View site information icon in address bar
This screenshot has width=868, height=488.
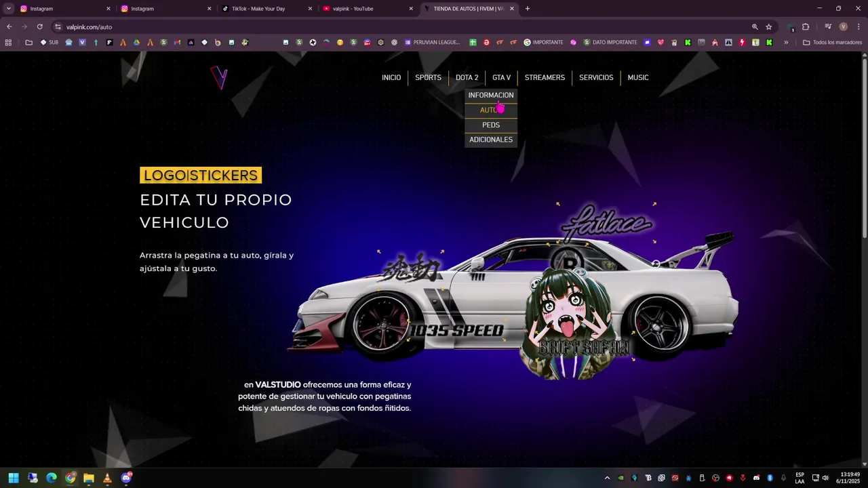[x=58, y=27]
